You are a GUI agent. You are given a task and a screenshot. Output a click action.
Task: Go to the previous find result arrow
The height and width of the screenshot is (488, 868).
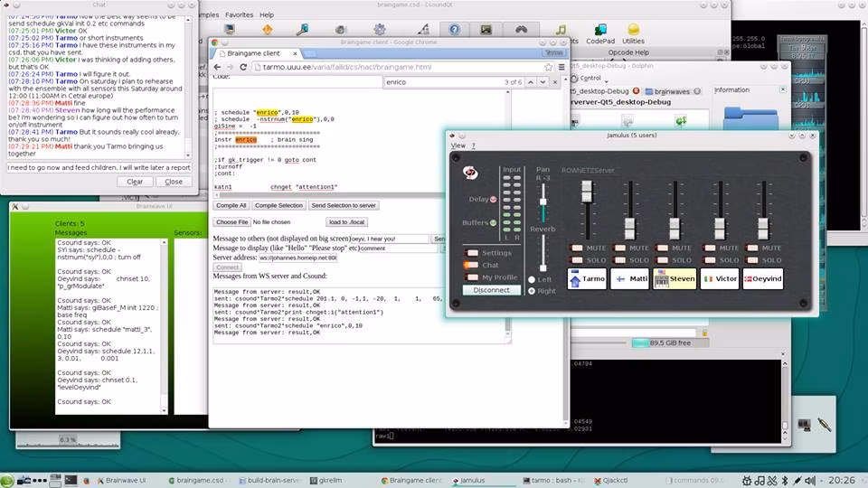[532, 82]
